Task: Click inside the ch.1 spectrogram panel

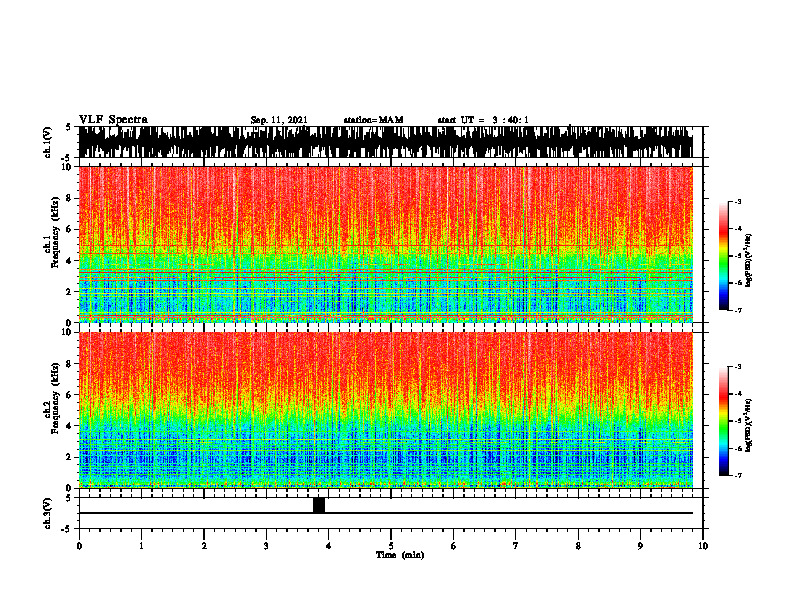Action: [385, 244]
